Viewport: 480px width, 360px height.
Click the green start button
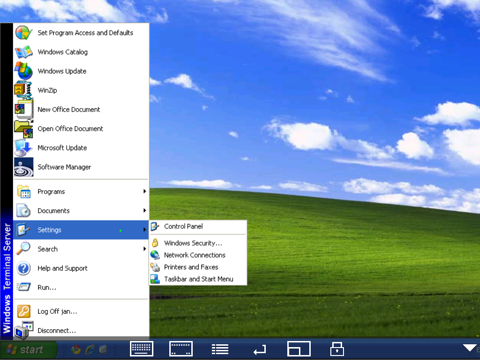coord(29,349)
